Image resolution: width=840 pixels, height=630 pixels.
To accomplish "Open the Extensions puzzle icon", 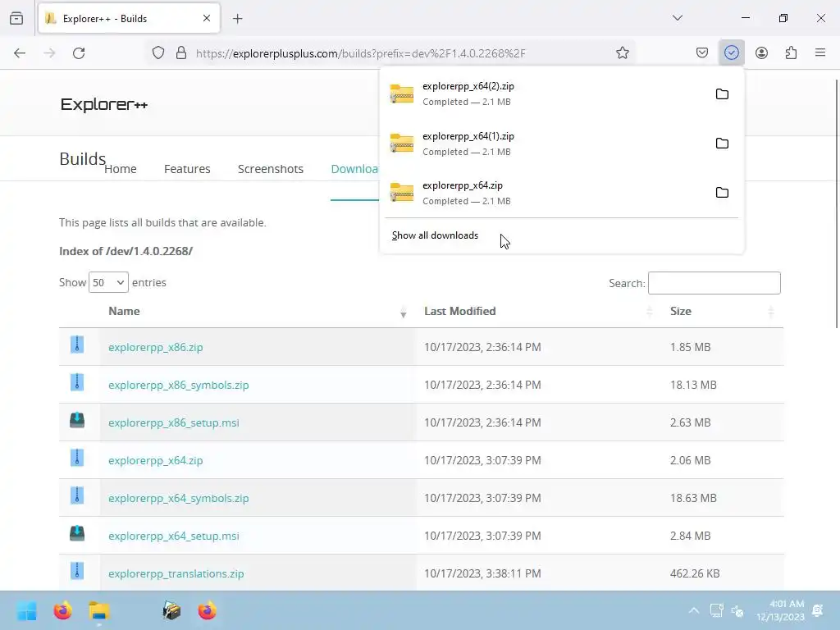I will (791, 53).
